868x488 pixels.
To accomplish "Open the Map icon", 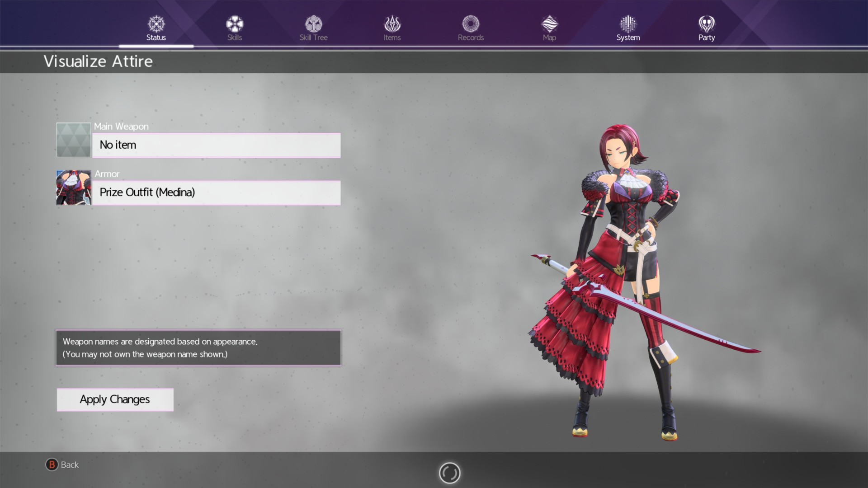I will [549, 23].
